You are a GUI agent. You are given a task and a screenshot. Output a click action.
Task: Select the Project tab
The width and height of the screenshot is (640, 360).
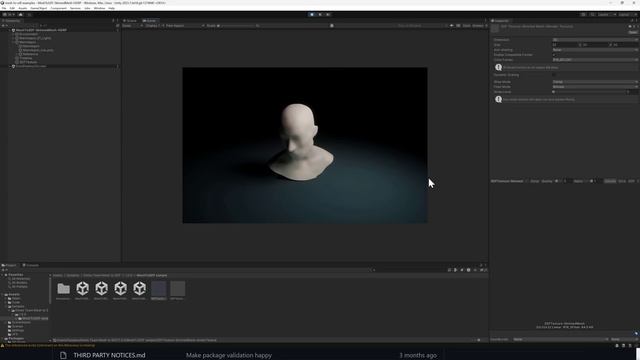9,265
